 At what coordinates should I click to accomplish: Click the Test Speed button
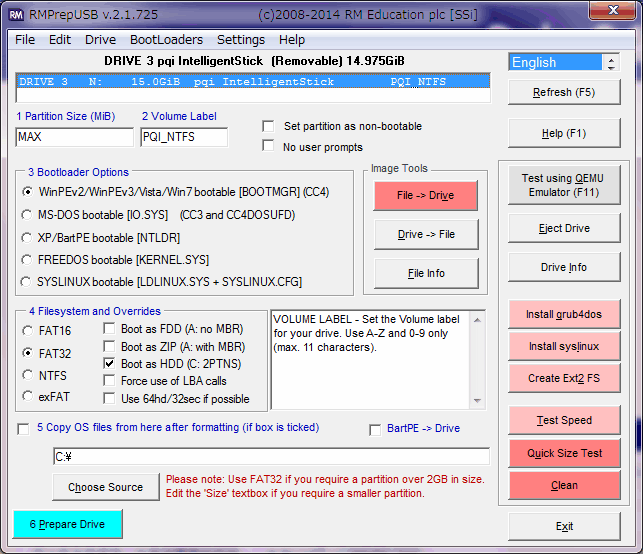pyautogui.click(x=564, y=420)
